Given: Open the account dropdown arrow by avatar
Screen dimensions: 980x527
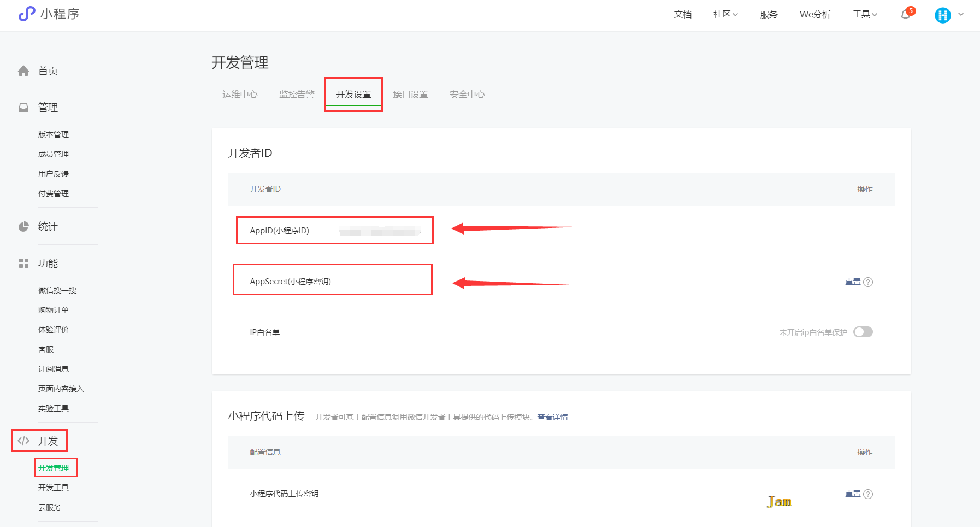Looking at the screenshot, I should tap(961, 15).
